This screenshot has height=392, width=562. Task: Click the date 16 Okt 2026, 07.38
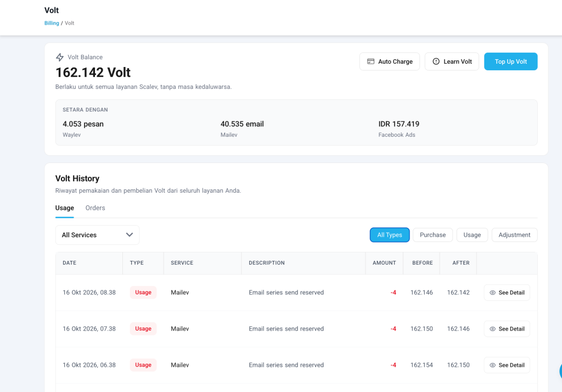tap(89, 329)
